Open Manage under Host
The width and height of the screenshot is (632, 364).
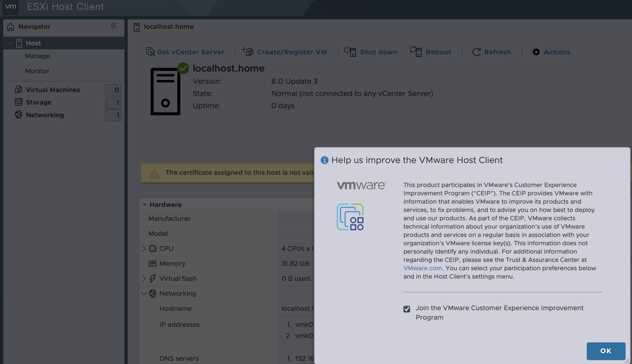(x=38, y=56)
